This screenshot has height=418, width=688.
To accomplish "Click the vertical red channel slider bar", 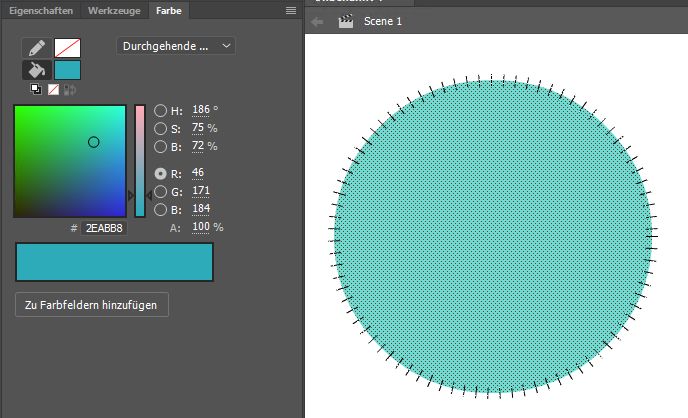I will (x=140, y=161).
